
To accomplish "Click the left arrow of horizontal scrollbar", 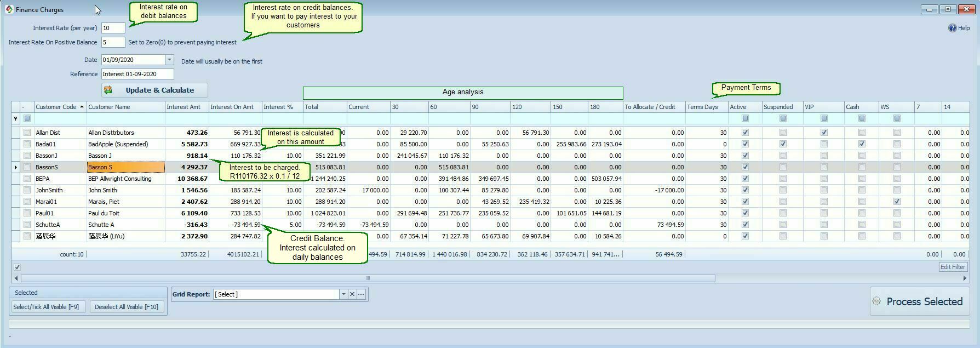I will tap(16, 278).
